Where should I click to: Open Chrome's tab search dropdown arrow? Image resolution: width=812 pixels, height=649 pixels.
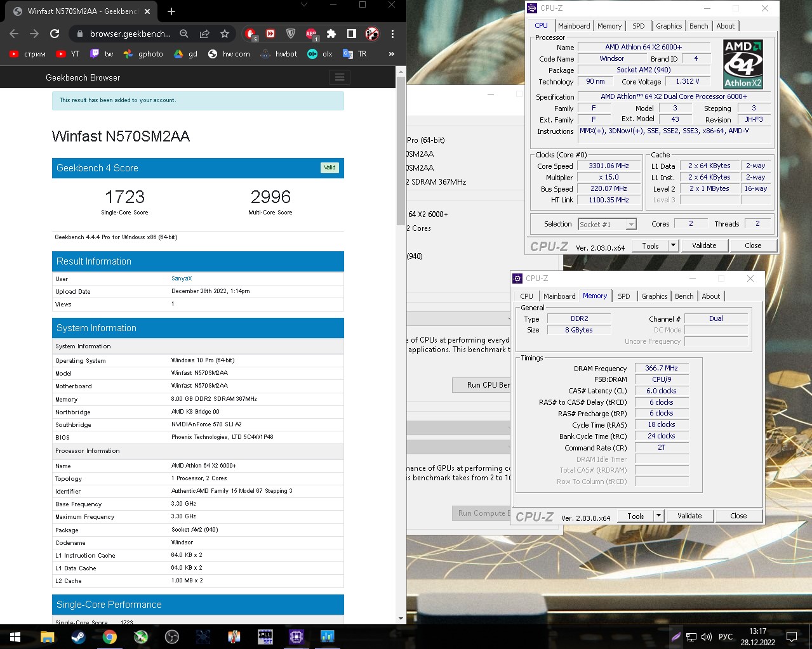[x=304, y=5]
